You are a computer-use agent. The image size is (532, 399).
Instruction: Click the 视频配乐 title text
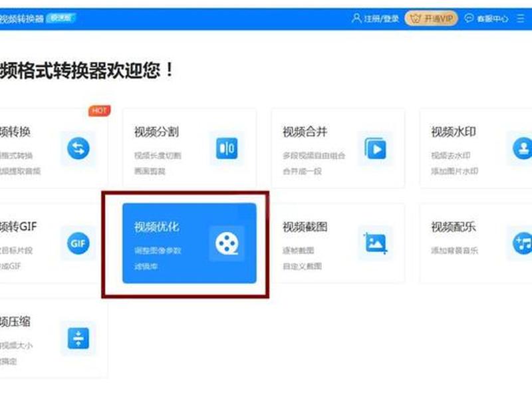pos(454,227)
